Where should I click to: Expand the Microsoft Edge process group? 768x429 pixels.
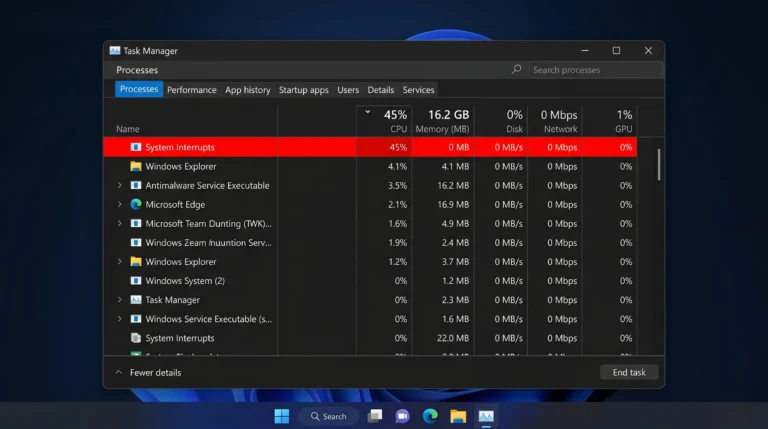[120, 204]
